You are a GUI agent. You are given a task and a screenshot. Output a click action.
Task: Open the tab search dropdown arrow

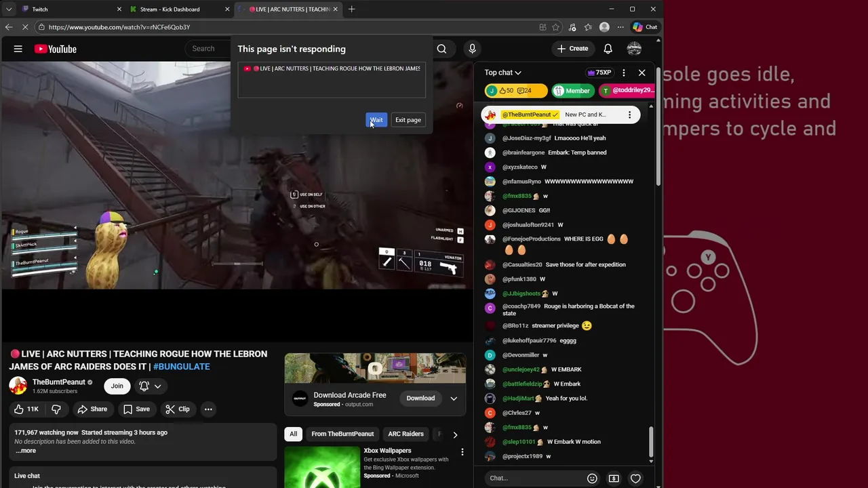[x=9, y=9]
